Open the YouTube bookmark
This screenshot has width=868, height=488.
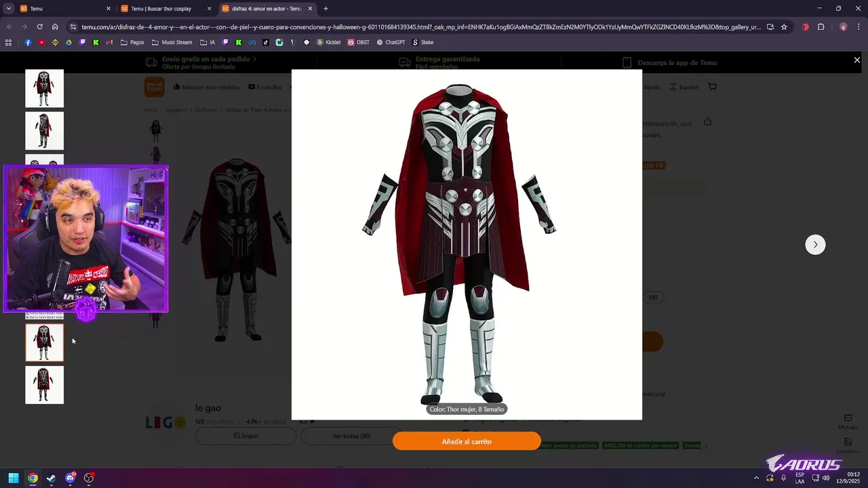[x=41, y=42]
